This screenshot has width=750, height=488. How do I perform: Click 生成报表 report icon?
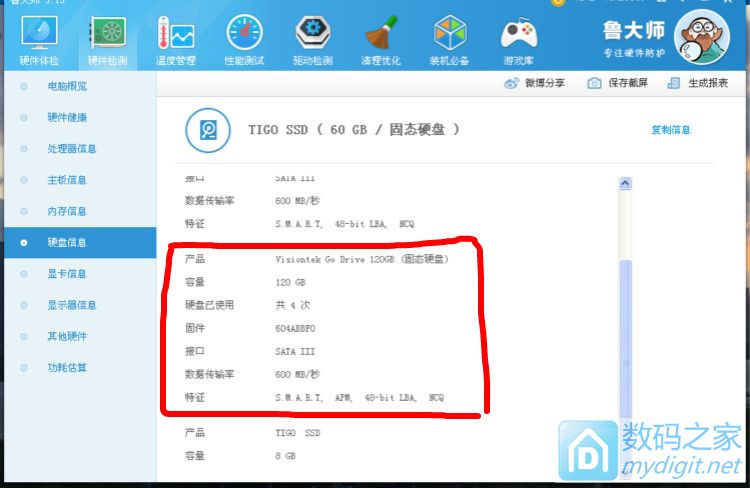[x=673, y=83]
